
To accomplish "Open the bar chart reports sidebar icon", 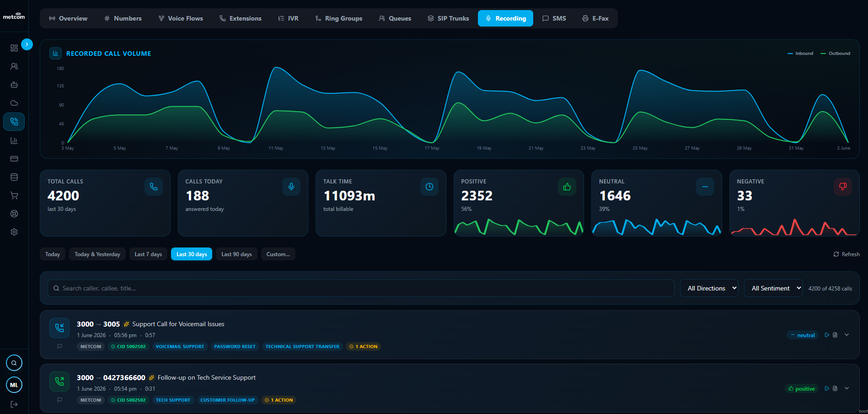I will click(14, 140).
